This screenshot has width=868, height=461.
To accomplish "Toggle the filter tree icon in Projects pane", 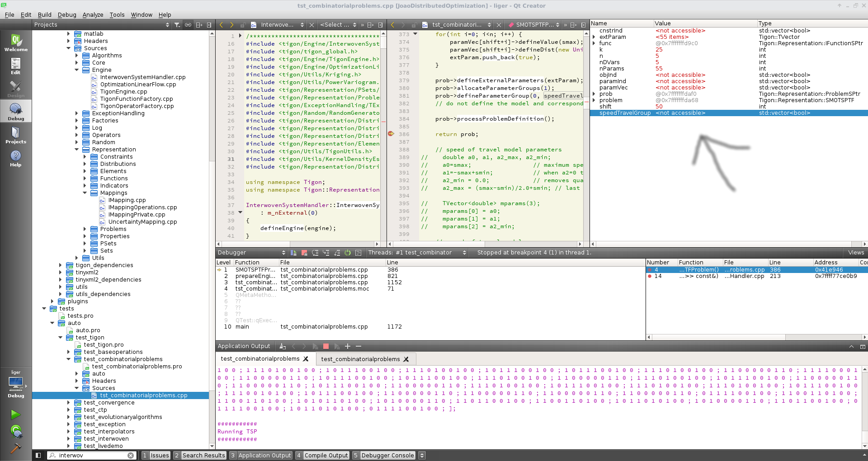I will point(177,25).
